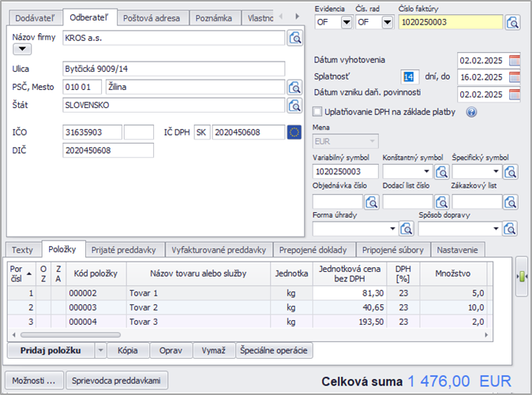The height and width of the screenshot is (395, 532).
Task: Click the items table horizontal scrollbar
Action: 70,335
